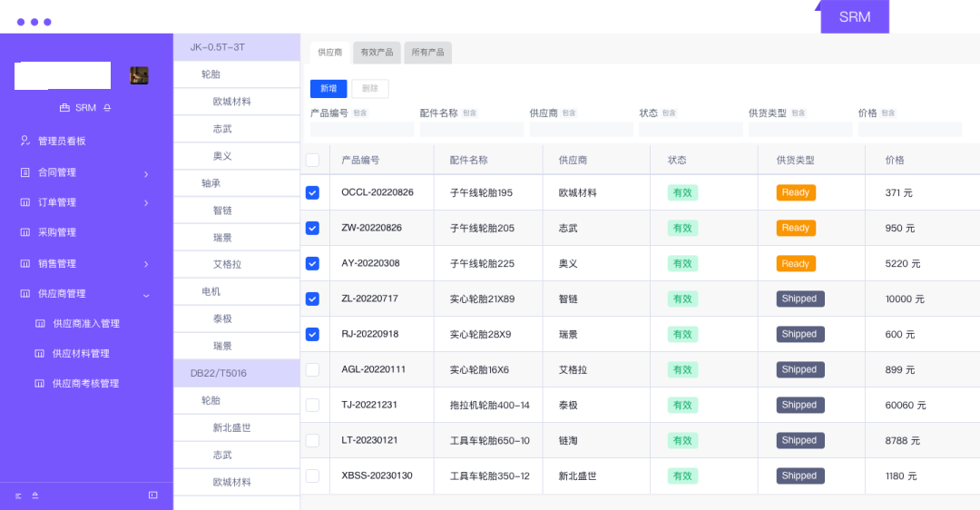Image resolution: width=980 pixels, height=510 pixels.
Task: Check the AGL-20220111 row checkbox
Action: click(x=312, y=369)
